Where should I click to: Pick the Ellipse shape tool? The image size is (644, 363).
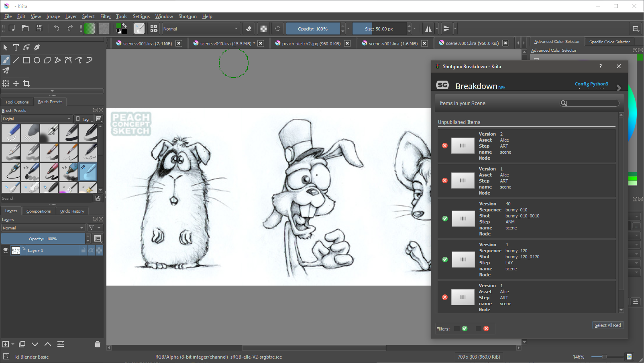[37, 60]
